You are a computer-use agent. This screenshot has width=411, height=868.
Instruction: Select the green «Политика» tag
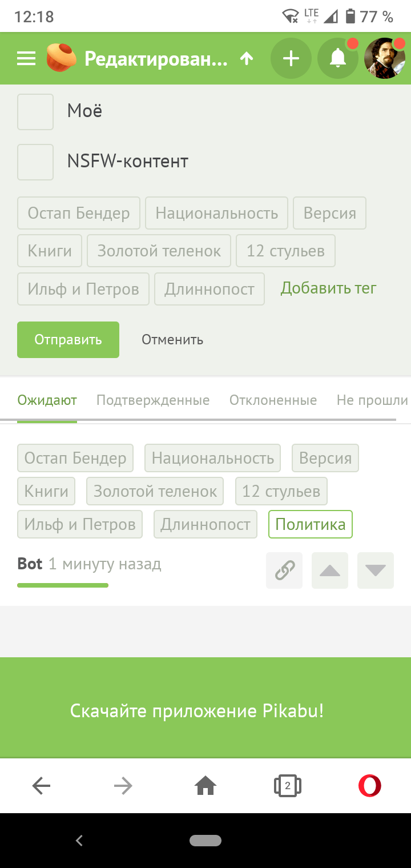(x=311, y=524)
